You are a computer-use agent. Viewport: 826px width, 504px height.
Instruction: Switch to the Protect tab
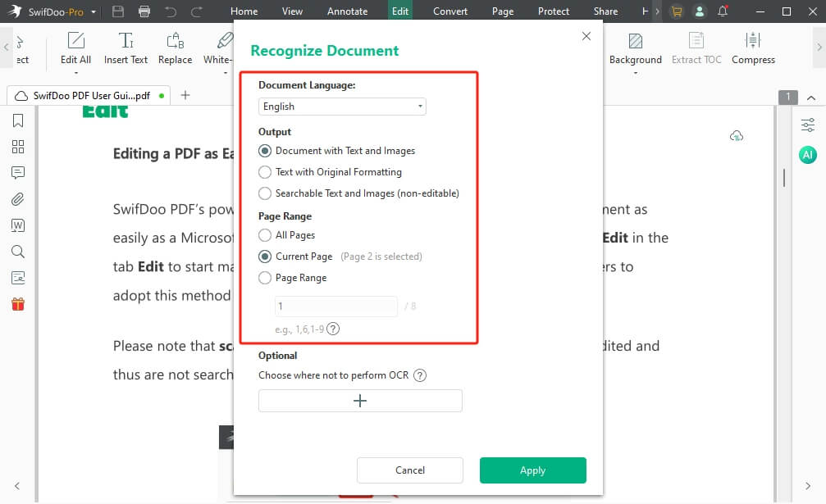(553, 11)
